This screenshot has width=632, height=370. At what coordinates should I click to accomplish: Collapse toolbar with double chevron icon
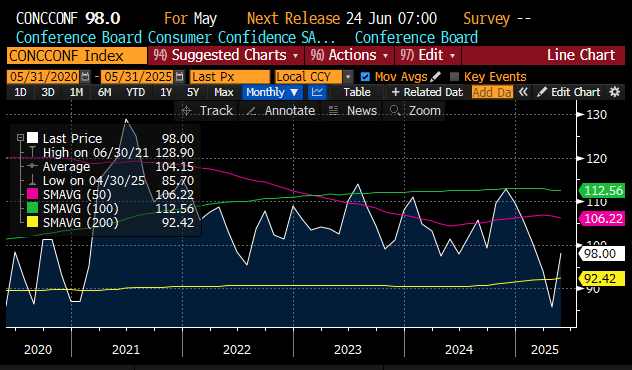click(523, 92)
